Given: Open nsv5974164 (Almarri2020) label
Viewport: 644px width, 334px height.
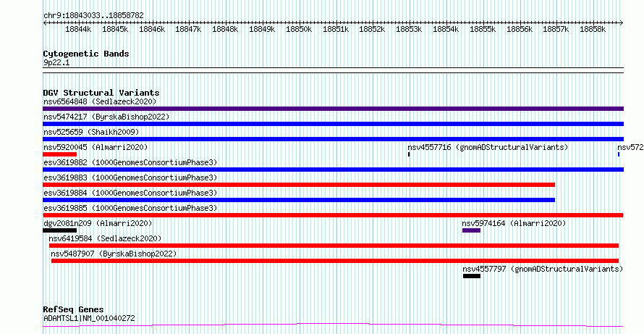Looking at the screenshot, I should 514,223.
